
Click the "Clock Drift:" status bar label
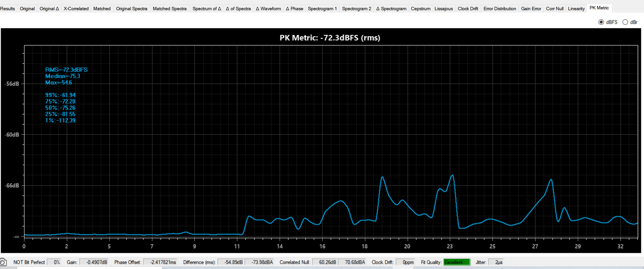coord(383,262)
